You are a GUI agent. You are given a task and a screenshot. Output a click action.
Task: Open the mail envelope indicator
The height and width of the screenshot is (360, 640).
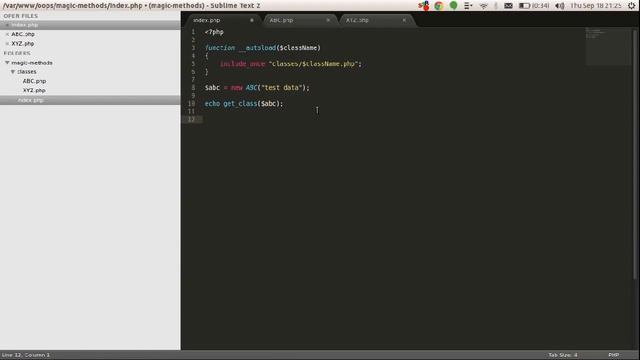[x=508, y=6]
